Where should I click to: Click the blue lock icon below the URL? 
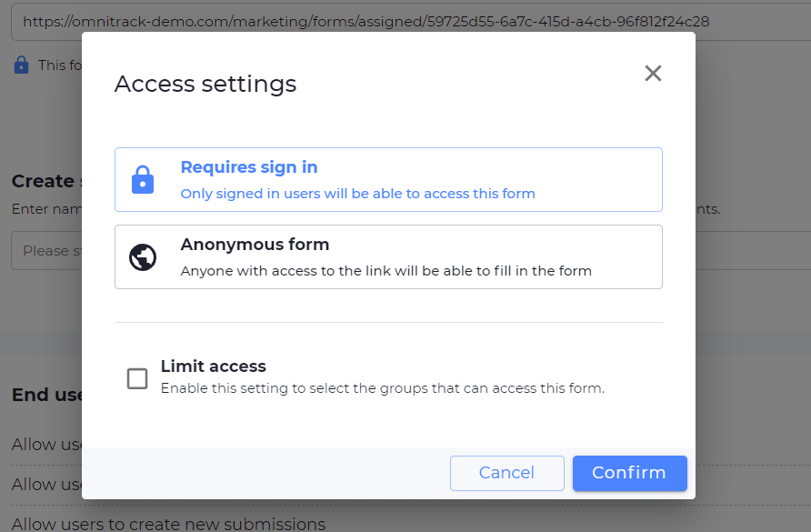click(x=22, y=65)
